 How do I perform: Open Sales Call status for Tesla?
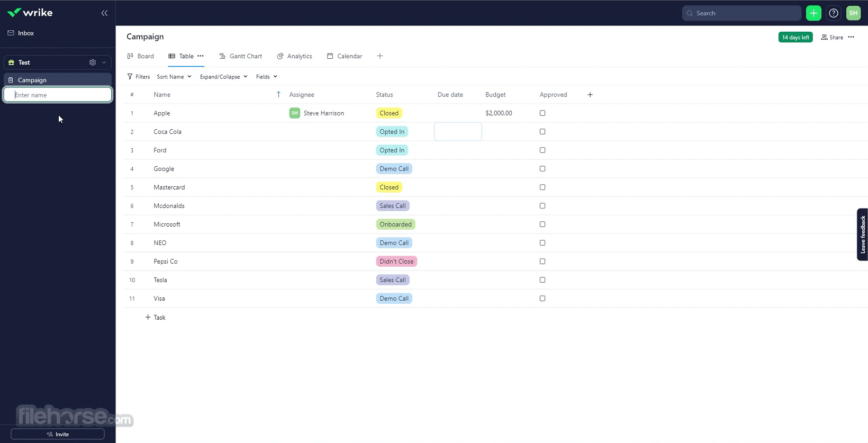[393, 280]
